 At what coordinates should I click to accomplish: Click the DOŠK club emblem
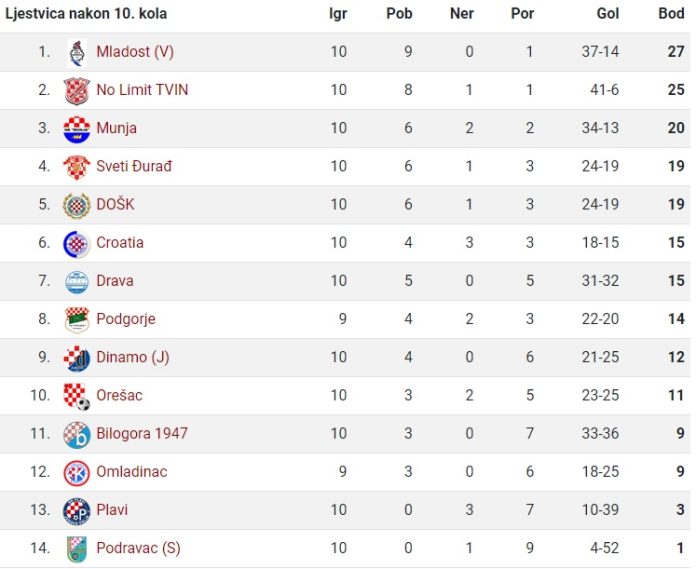pos(77,205)
